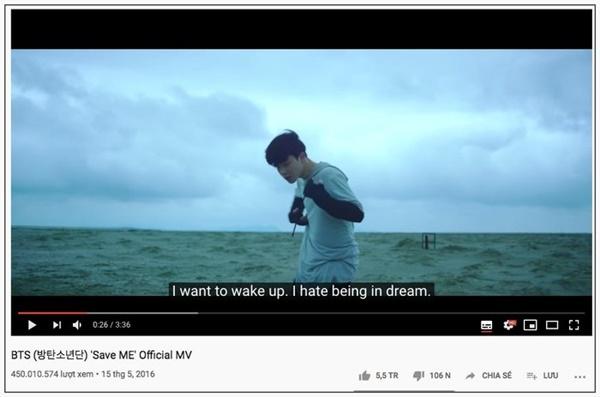This screenshot has height=397, width=600.
Task: Click the share arrow icon
Action: [x=470, y=376]
